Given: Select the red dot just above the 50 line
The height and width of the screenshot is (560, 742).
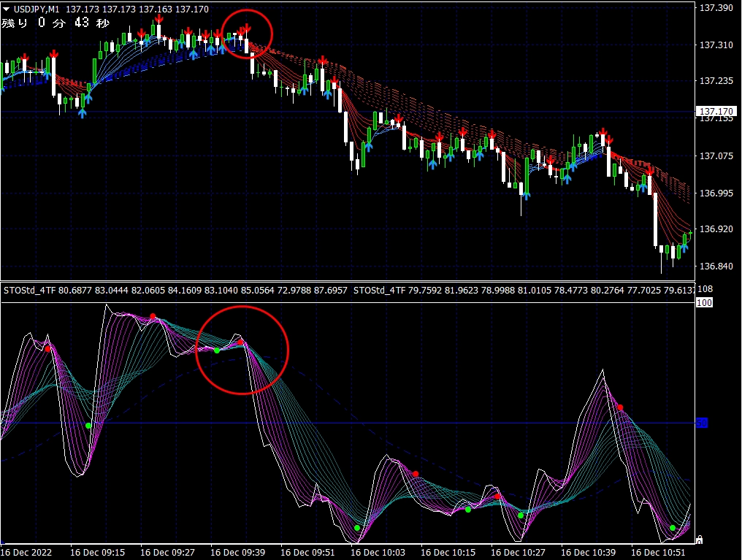Looking at the screenshot, I should pyautogui.click(x=620, y=407).
